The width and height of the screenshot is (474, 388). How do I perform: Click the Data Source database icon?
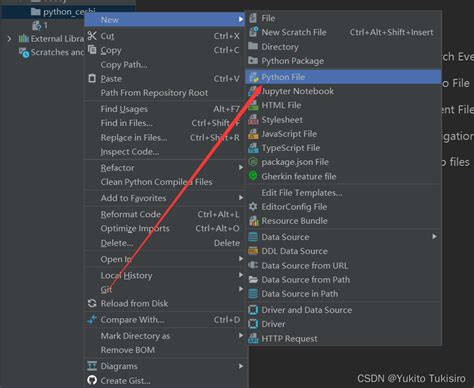click(253, 237)
